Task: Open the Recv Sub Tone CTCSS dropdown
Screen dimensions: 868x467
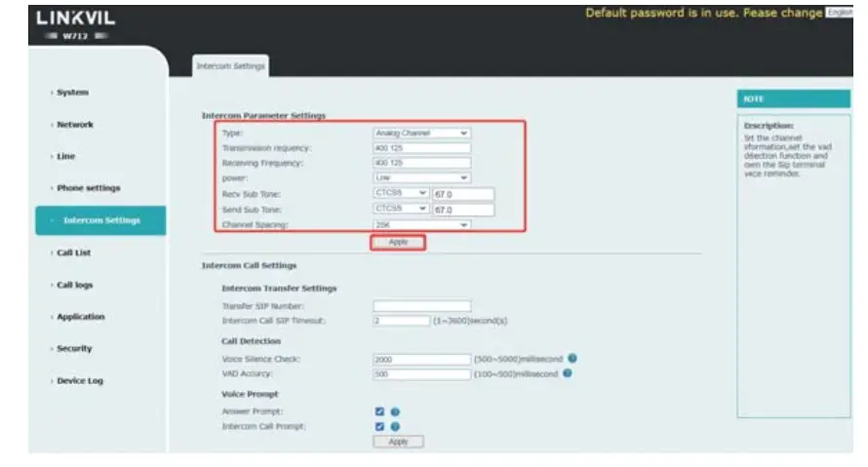Action: [401, 193]
